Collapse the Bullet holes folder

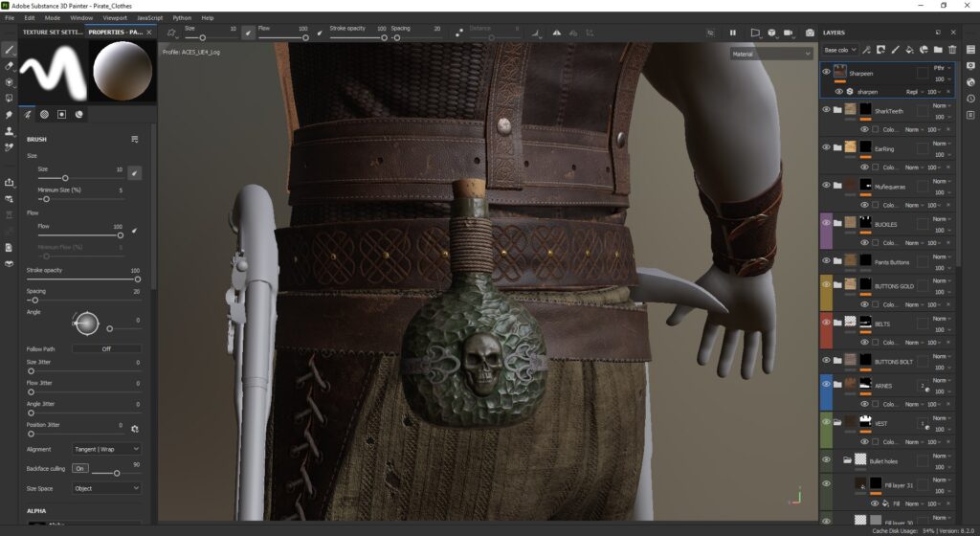(848, 460)
